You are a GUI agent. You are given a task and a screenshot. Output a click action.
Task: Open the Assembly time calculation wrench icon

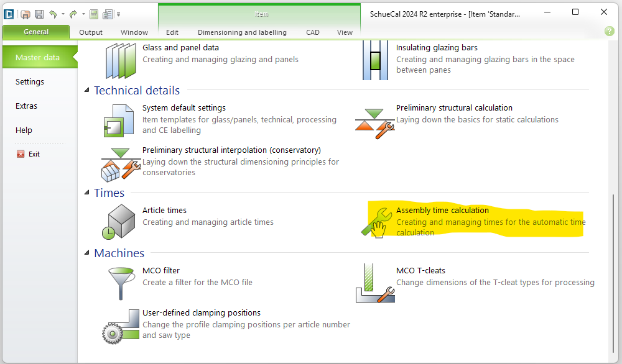point(375,222)
